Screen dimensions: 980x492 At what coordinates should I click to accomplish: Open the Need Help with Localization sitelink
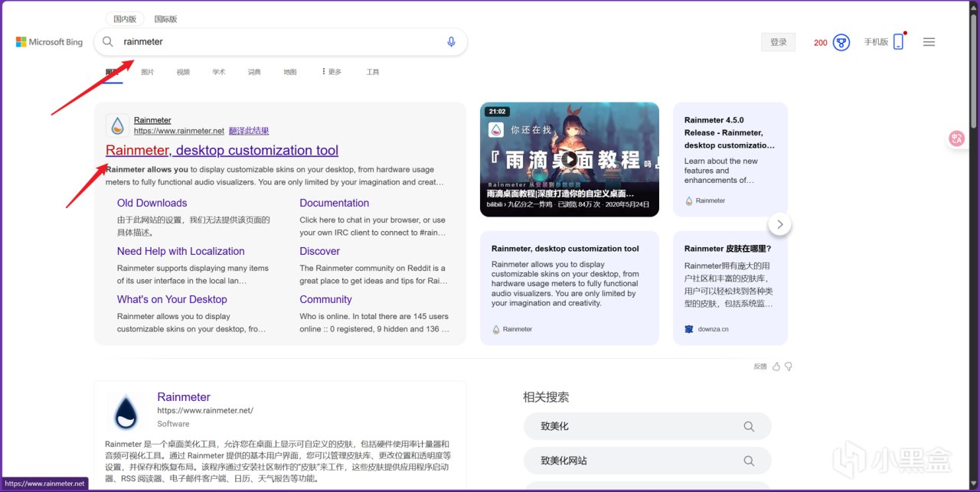[x=181, y=251]
